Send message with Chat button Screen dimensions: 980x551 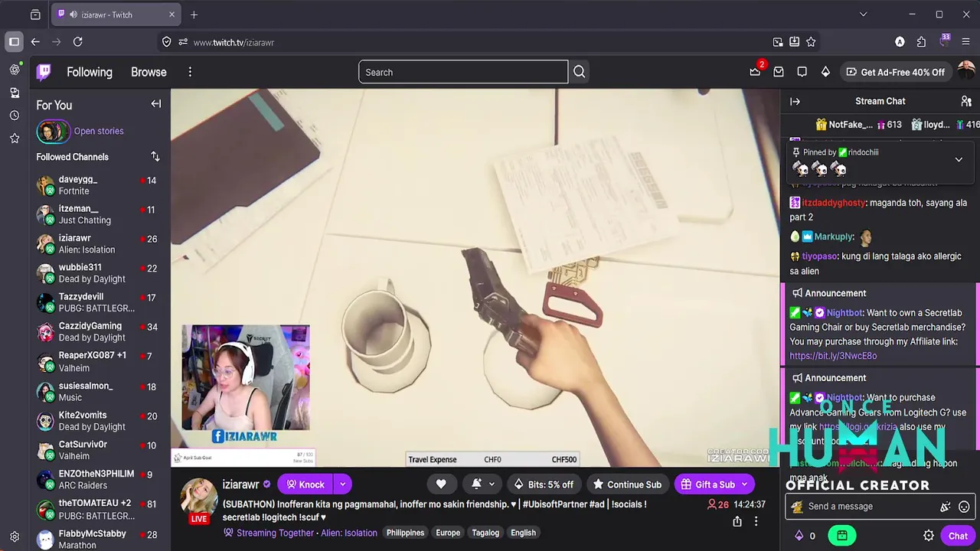[958, 536]
